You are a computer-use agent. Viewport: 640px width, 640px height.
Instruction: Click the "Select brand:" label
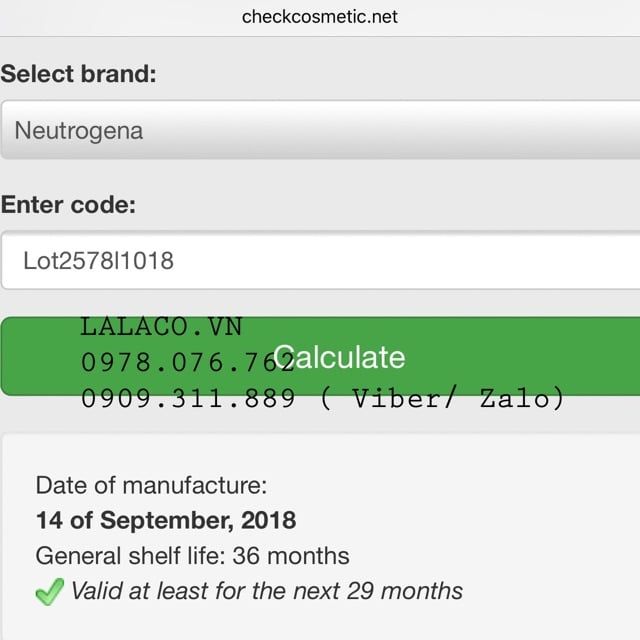pyautogui.click(x=79, y=74)
